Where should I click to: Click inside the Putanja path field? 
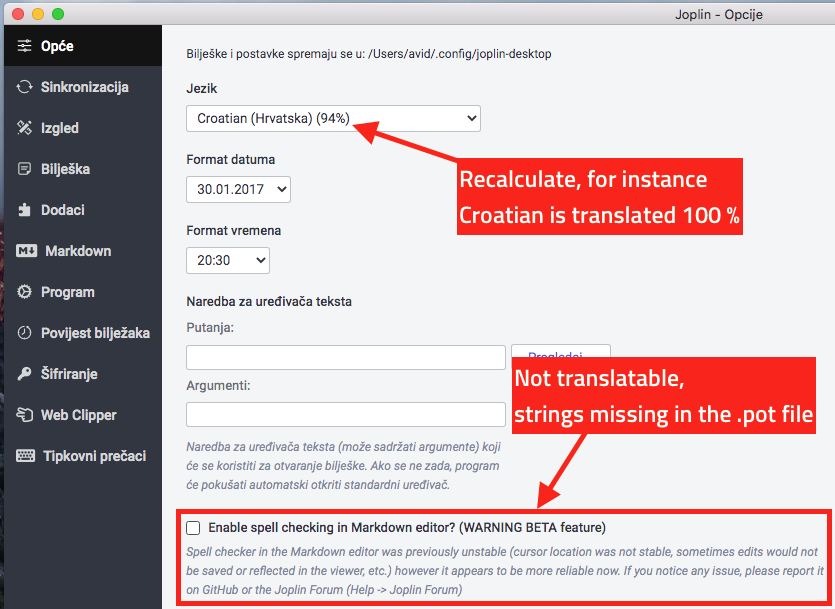tap(345, 357)
